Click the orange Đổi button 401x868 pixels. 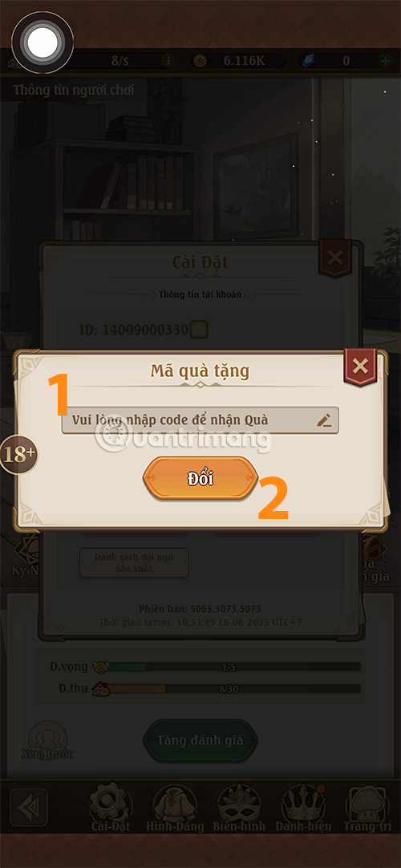200,479
